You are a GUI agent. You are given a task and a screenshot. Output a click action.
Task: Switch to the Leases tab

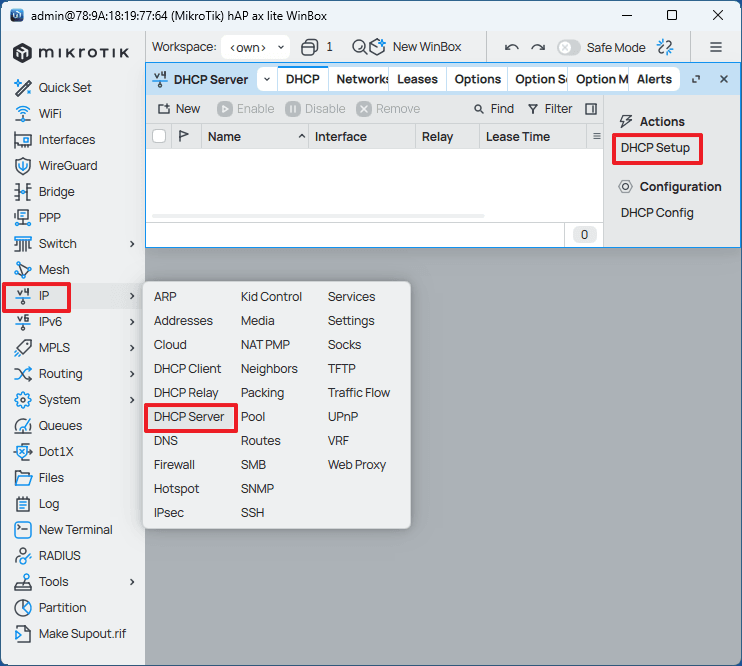(417, 79)
